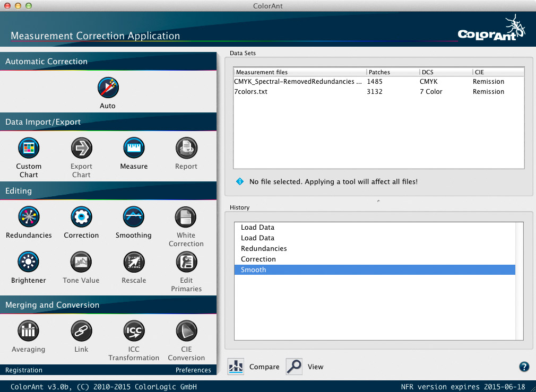536x392 pixels.
Task: Click the Link merging icon
Action: point(81,331)
